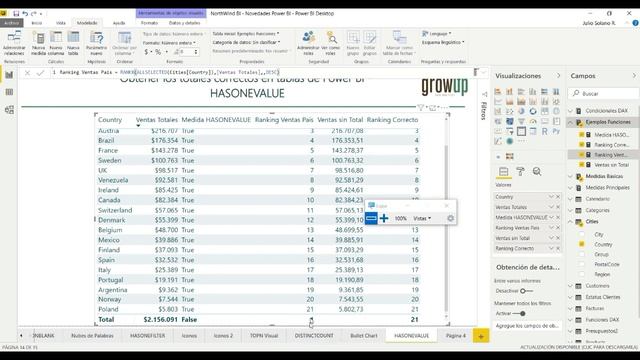Open Vistas dropdown in magnifier
The width and height of the screenshot is (640, 360).
point(422,218)
